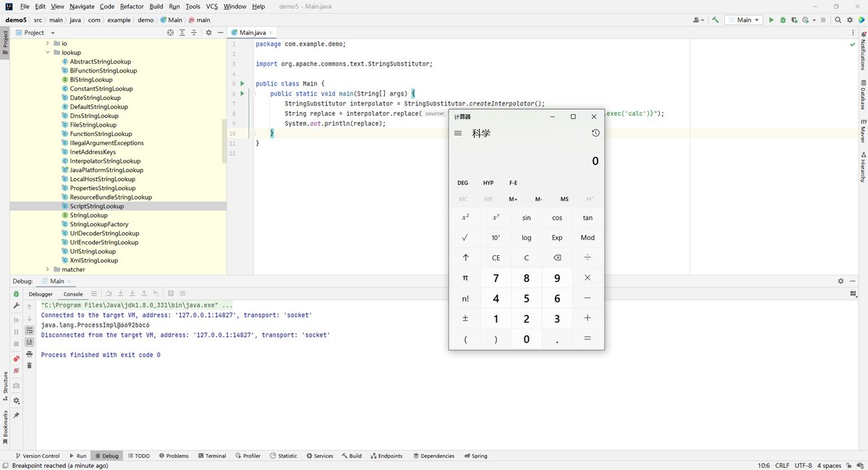Toggle Mute Breakpoints in debug sidebar
Viewport: 868px width, 470px height.
point(16,370)
